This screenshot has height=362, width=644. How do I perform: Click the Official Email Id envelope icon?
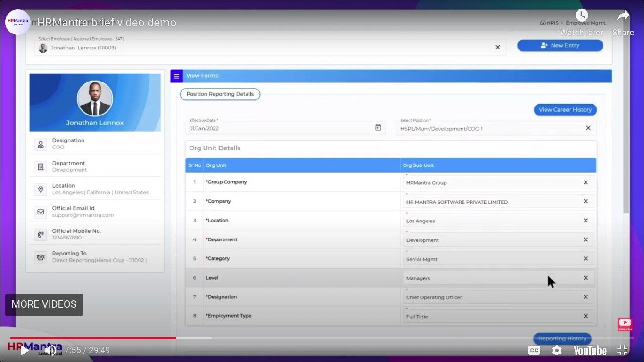[41, 211]
